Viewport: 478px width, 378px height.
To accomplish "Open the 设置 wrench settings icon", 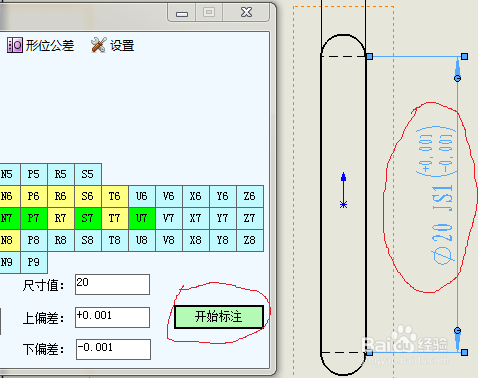I will click(x=99, y=45).
